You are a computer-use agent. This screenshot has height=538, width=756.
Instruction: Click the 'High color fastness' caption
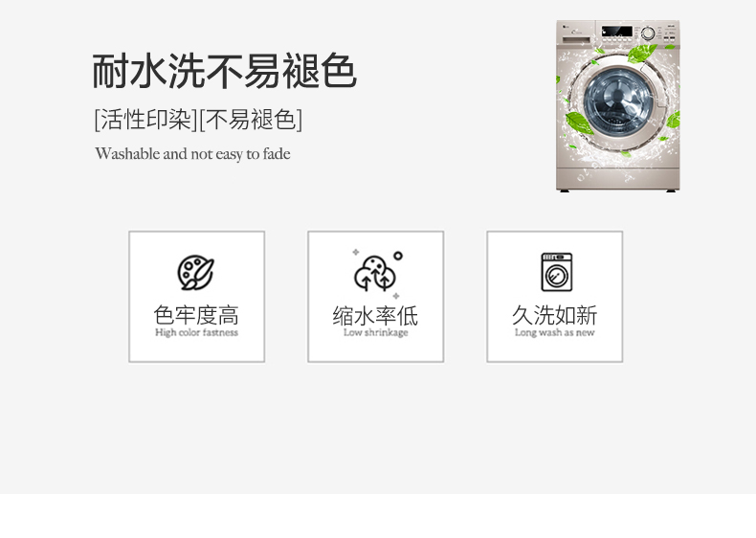(197, 332)
